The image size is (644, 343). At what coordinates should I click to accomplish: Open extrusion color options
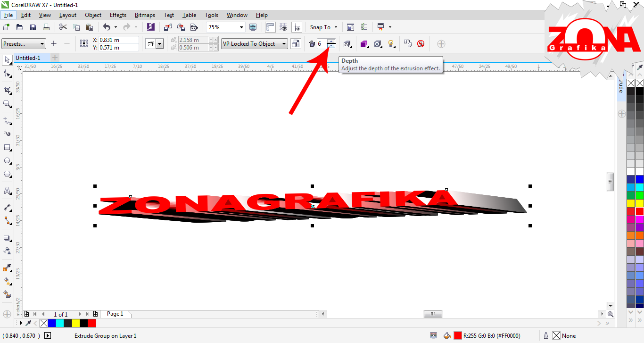(364, 44)
